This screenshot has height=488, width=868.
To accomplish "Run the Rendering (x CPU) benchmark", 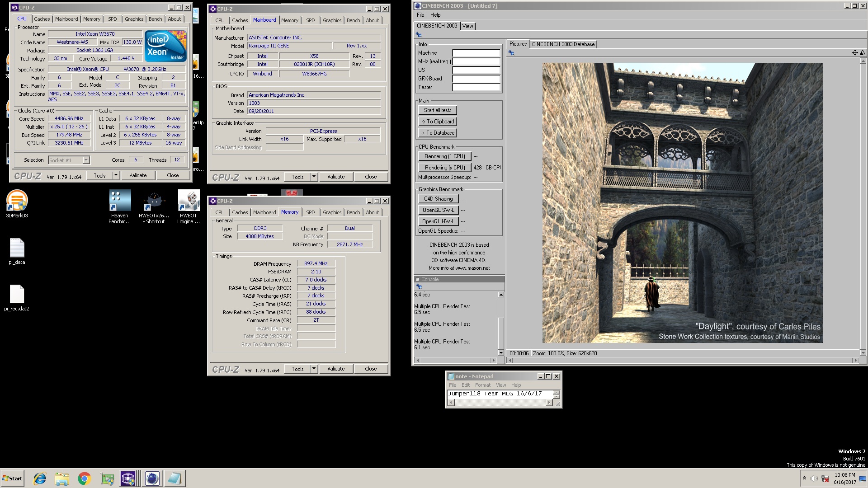I will coord(445,168).
